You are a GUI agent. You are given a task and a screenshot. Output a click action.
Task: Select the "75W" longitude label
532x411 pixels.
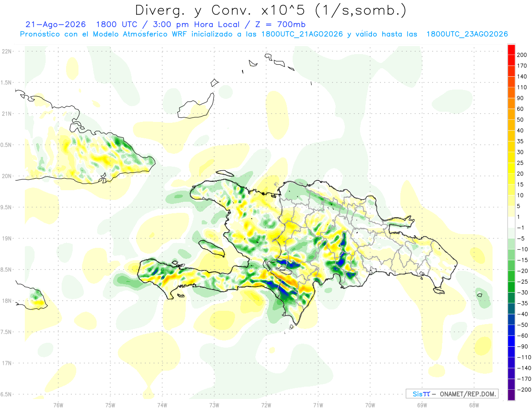click(x=110, y=405)
